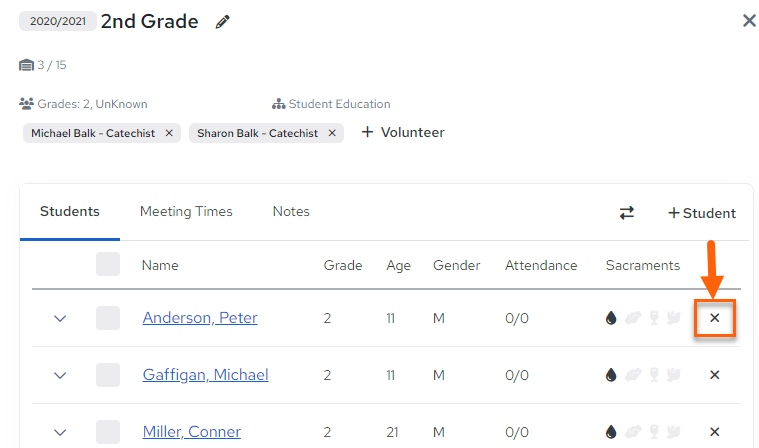759x448 pixels.
Task: Remove Sharon Balk catechist tag
Action: pos(332,133)
